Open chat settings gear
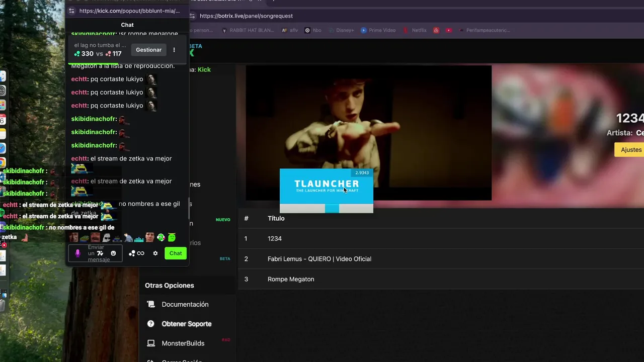The image size is (644, 362). point(155,253)
